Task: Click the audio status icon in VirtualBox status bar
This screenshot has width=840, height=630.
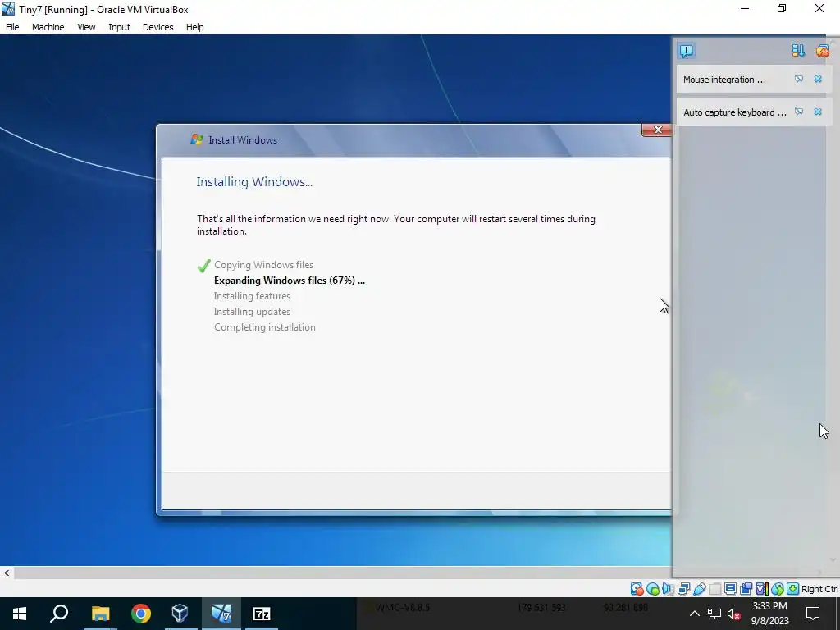Action: pyautogui.click(x=668, y=589)
